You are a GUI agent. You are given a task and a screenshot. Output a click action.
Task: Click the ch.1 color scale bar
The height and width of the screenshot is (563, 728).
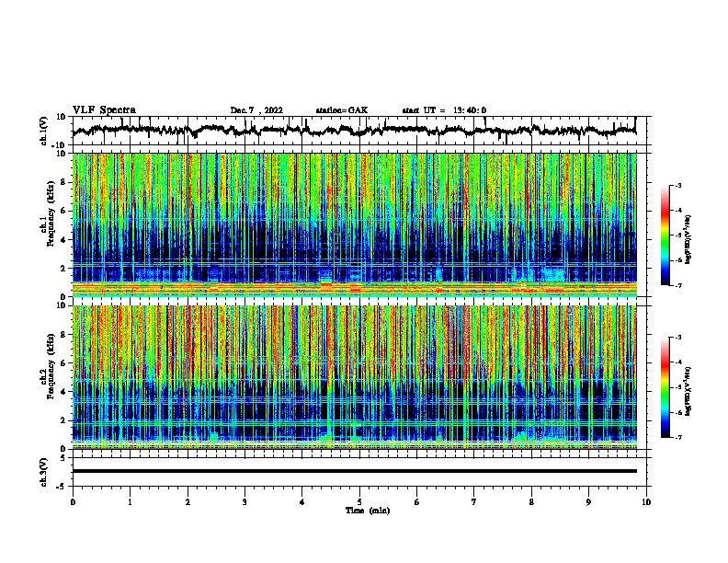coord(665,236)
